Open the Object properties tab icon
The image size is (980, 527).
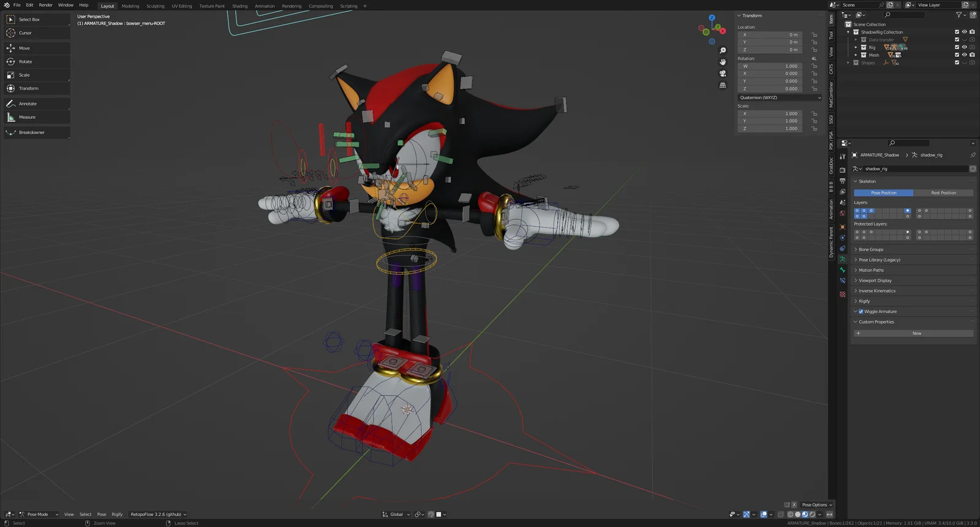coord(842,227)
